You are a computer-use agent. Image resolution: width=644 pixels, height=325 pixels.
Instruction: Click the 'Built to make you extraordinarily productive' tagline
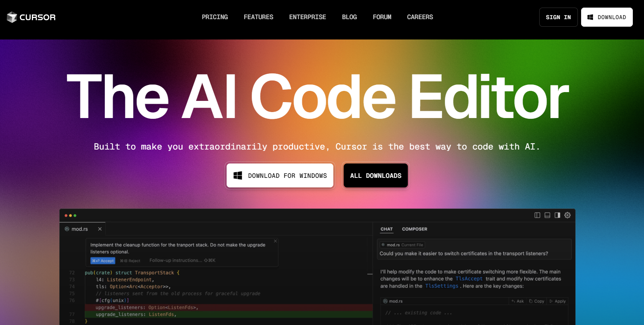click(x=317, y=147)
